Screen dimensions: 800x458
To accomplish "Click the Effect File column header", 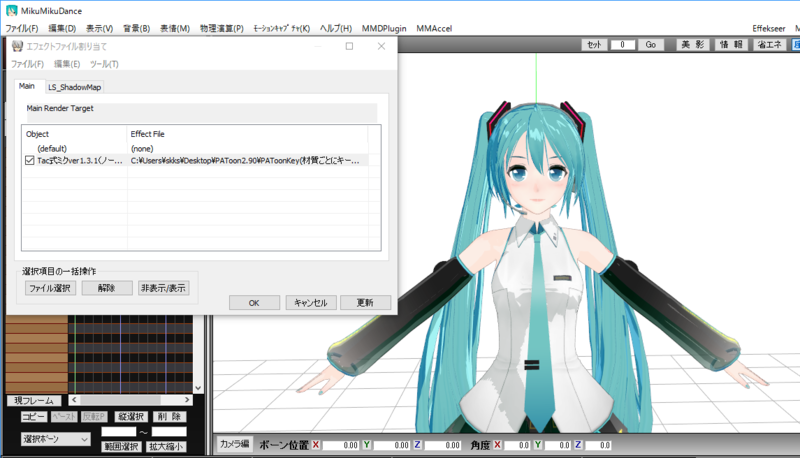I will (x=247, y=134).
